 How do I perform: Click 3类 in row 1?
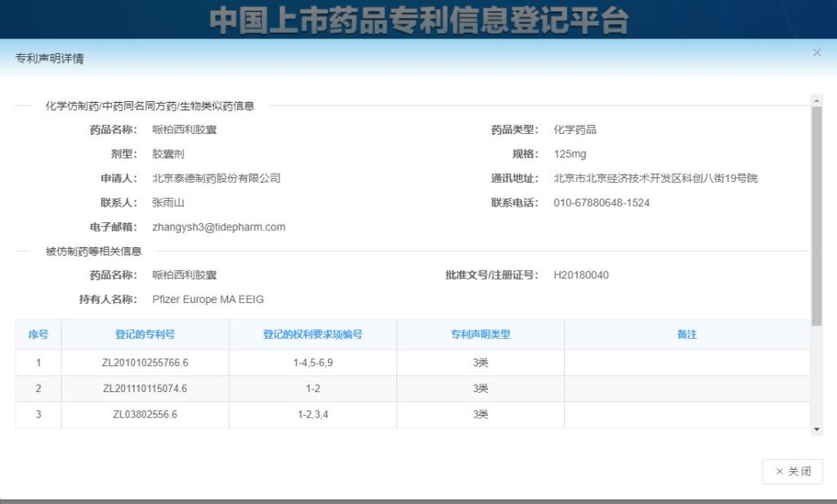(x=481, y=363)
